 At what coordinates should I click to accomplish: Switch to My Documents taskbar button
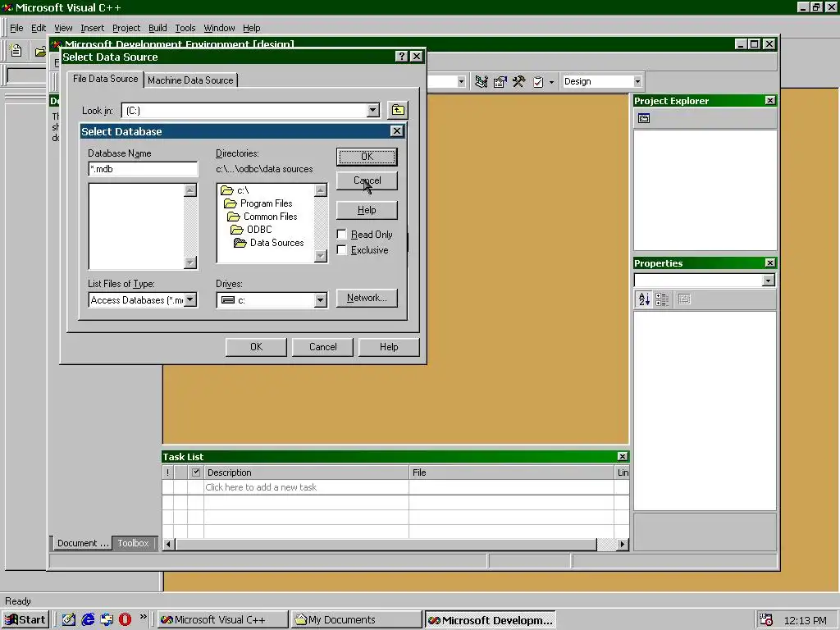(356, 620)
